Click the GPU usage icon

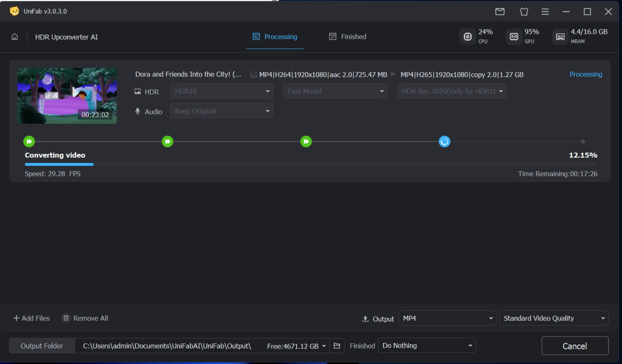coord(514,37)
